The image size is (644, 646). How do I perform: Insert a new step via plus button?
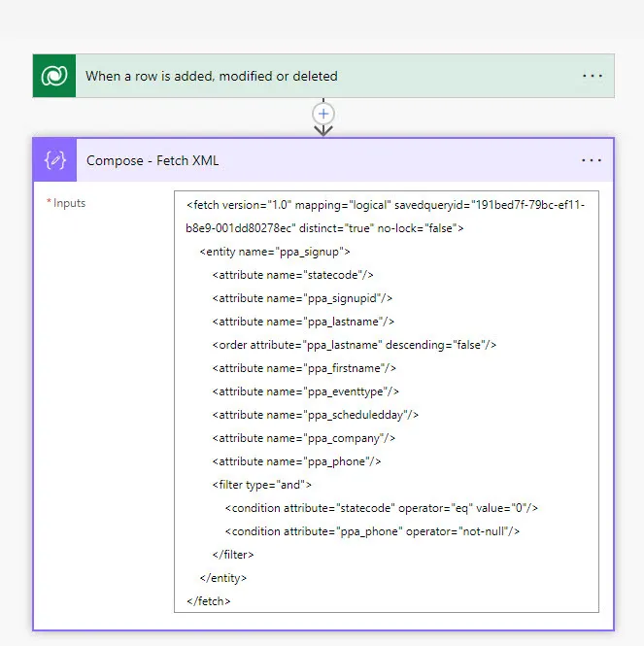coord(323,114)
